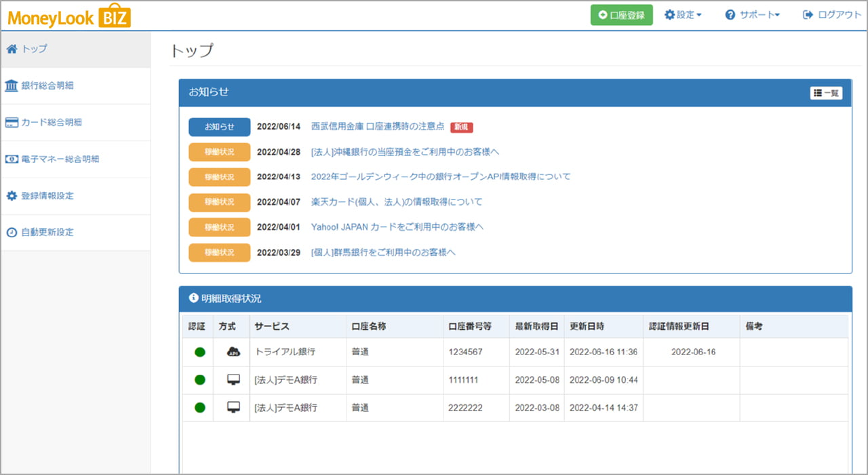Click 最新取得日 column header
The width and height of the screenshot is (868, 475).
(536, 326)
